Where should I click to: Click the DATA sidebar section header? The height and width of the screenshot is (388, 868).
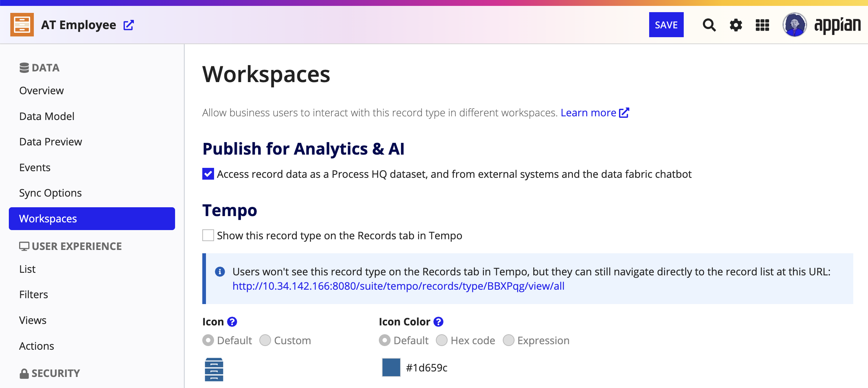pos(39,68)
